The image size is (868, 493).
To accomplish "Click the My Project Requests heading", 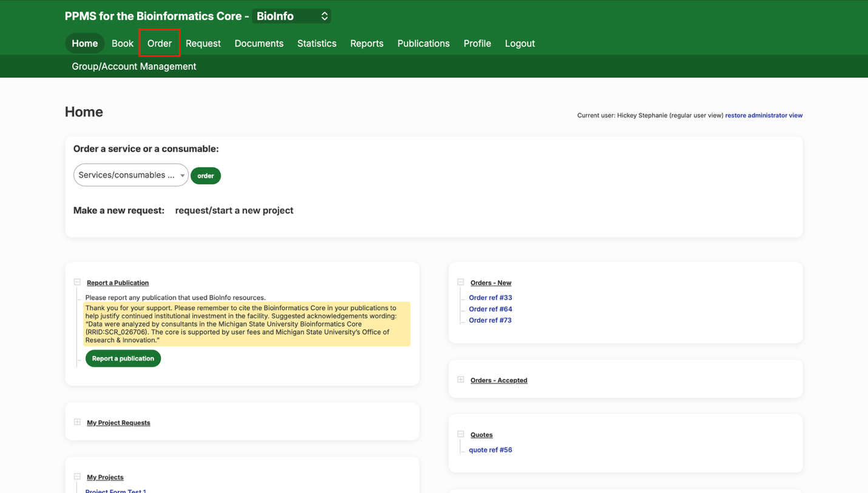I will point(118,423).
